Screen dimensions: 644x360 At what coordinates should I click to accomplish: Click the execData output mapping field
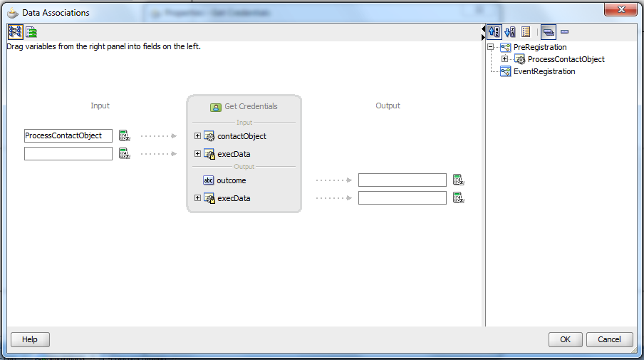click(x=402, y=197)
